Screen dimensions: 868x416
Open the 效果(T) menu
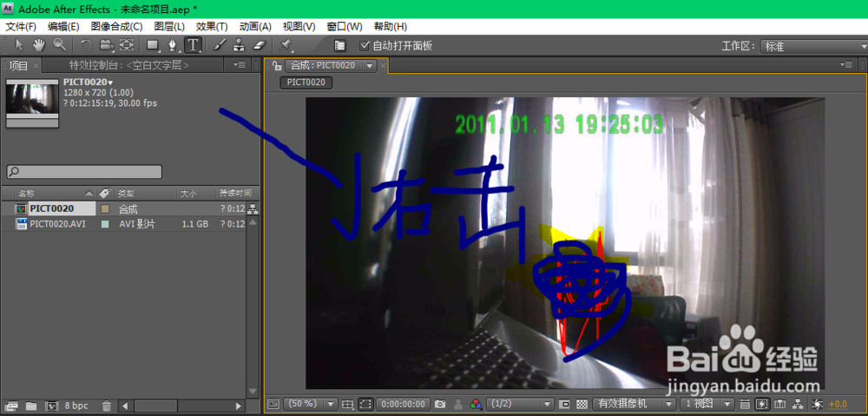point(212,27)
